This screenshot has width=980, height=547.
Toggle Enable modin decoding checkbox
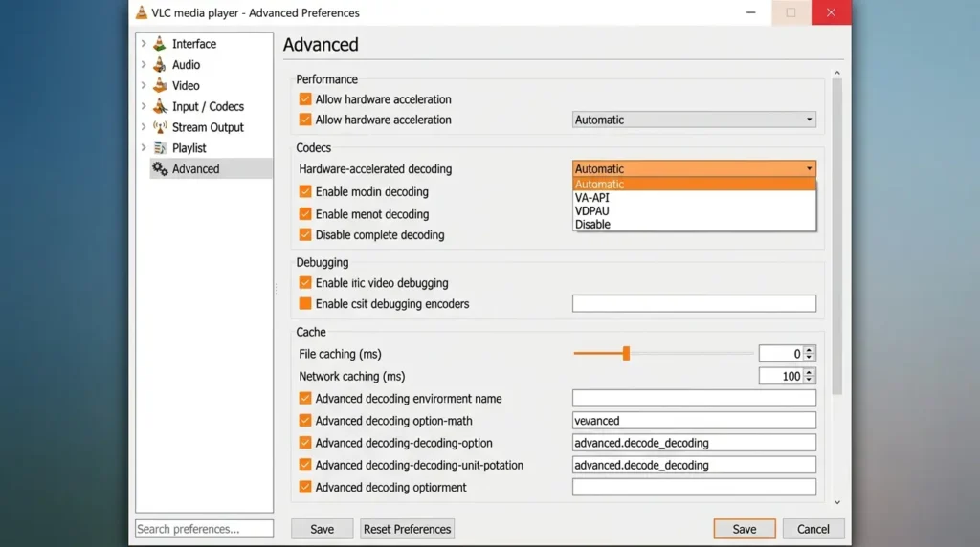(x=305, y=191)
